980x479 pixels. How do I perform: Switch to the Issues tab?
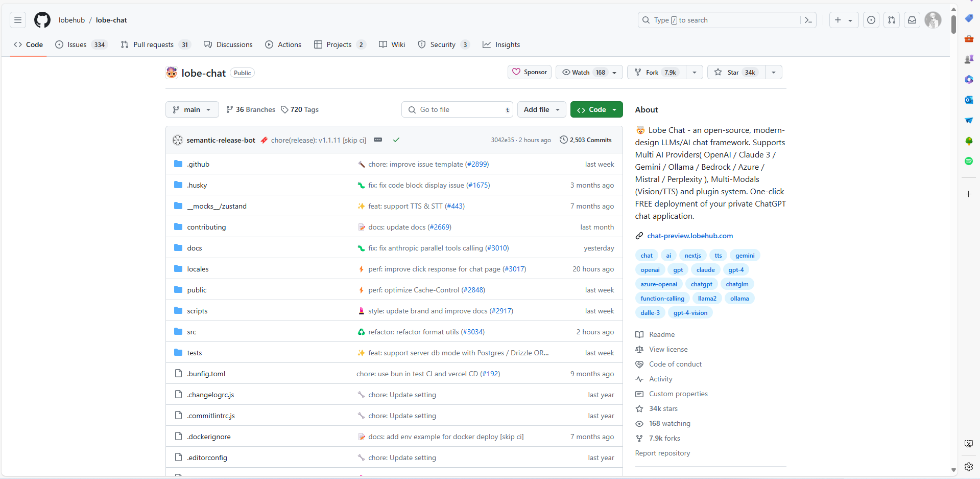81,44
